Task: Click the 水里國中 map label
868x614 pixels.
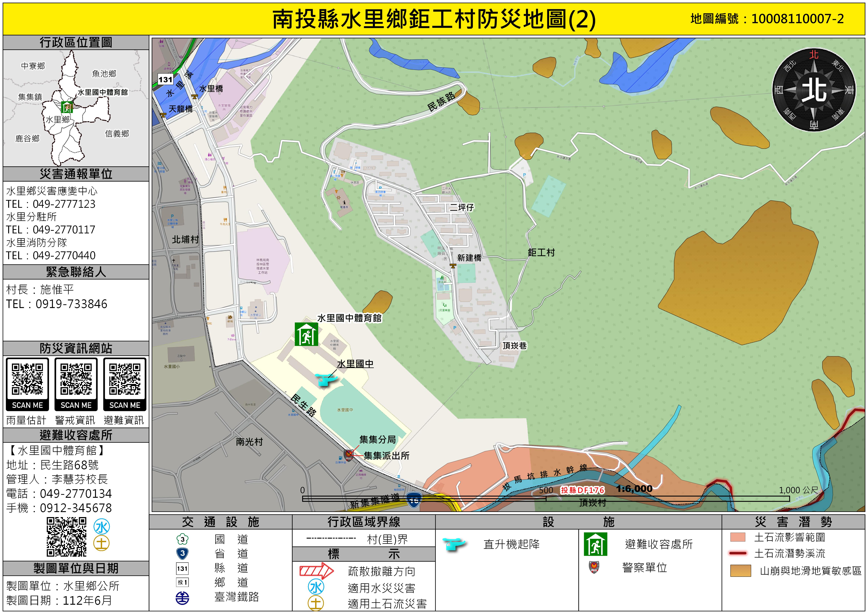Action: click(355, 364)
